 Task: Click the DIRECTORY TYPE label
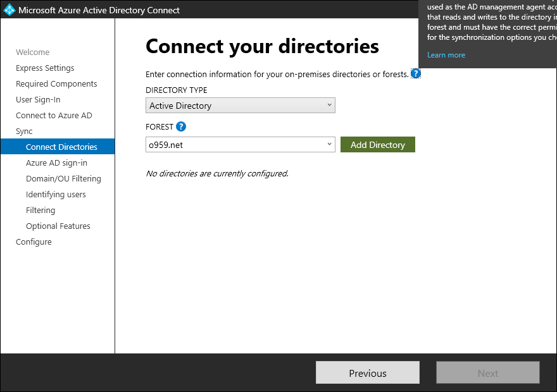(x=176, y=90)
